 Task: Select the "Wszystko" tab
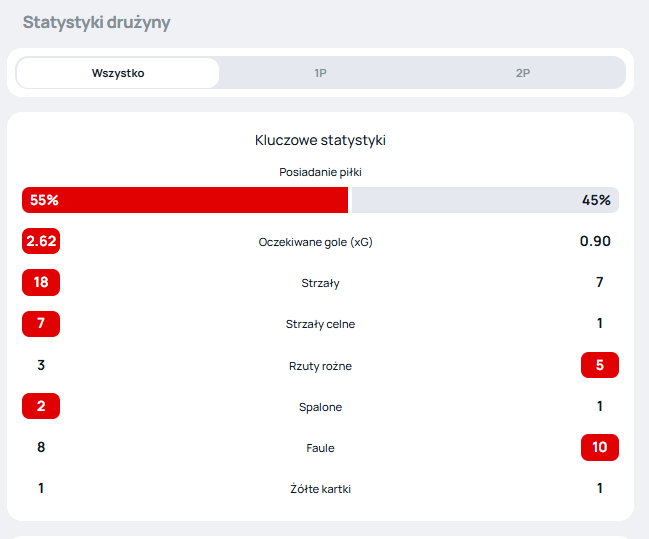(x=118, y=73)
